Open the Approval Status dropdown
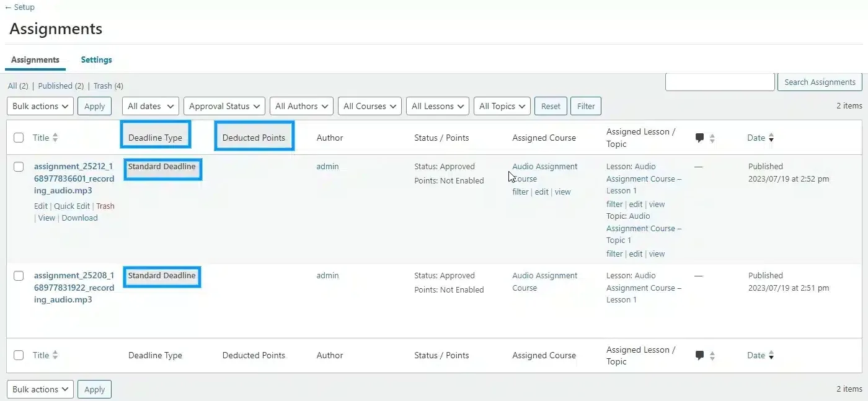868x401 pixels. [x=224, y=106]
